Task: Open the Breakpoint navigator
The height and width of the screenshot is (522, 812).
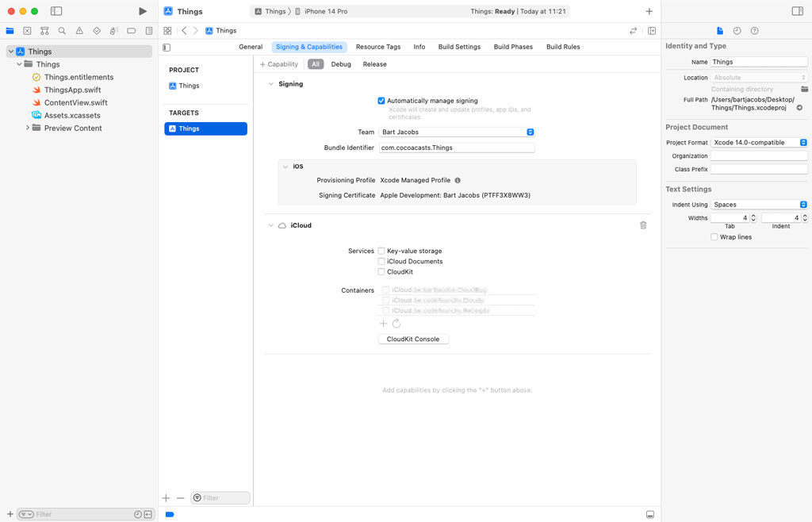Action: tap(132, 31)
